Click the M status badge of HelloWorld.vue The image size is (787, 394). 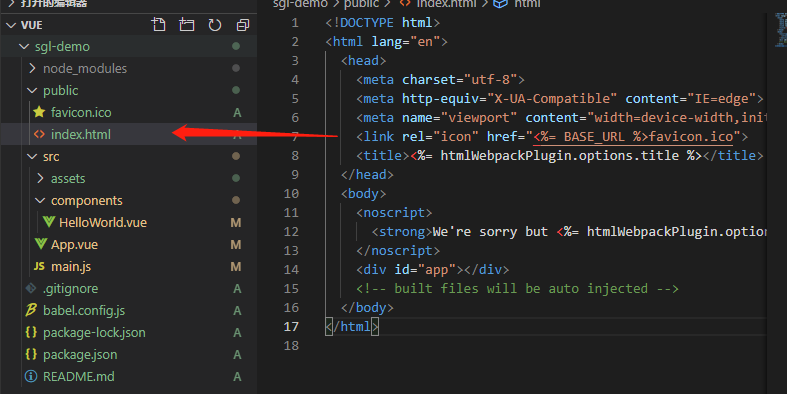(x=235, y=222)
